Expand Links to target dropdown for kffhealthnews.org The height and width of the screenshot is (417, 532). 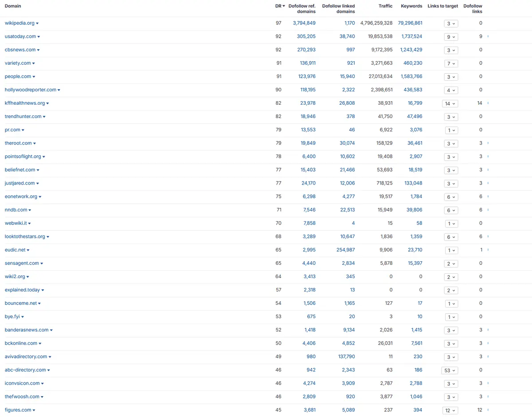point(450,103)
